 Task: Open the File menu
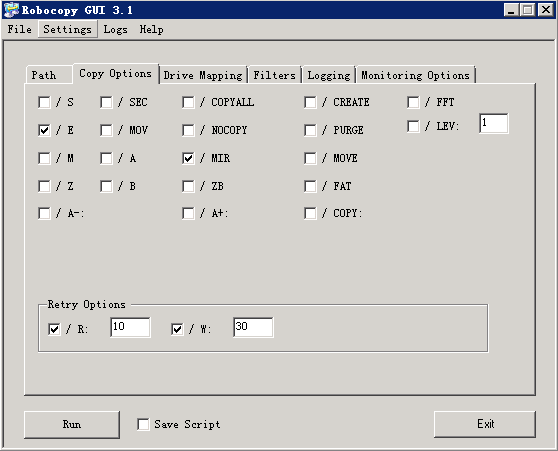(x=20, y=29)
